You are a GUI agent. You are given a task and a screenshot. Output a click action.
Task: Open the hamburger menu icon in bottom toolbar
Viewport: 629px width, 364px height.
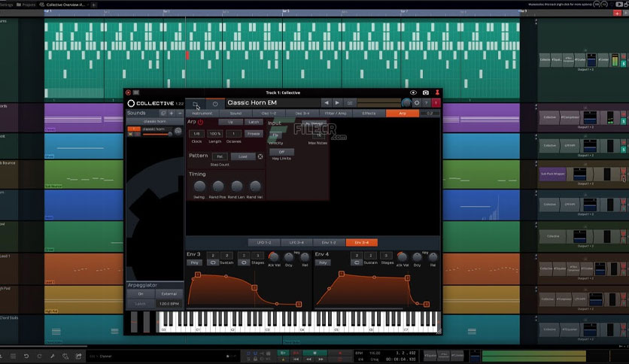14,356
